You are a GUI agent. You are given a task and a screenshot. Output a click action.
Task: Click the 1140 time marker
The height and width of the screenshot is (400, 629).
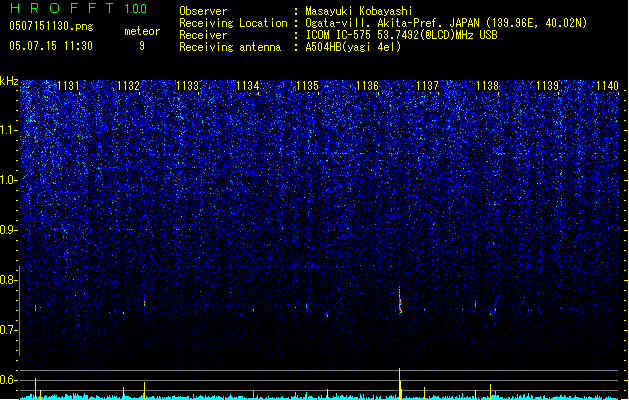607,86
